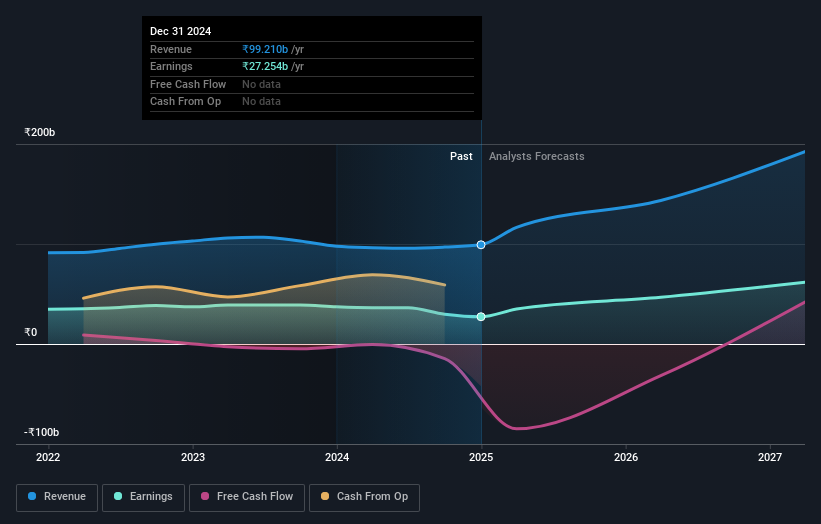This screenshot has height=524, width=821.
Task: Click the Analysts Forecasts label
Action: pyautogui.click(x=537, y=157)
